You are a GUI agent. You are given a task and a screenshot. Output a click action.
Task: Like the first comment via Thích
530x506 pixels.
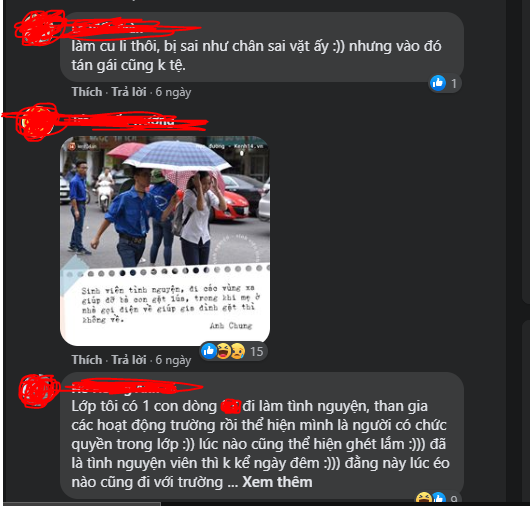(x=87, y=92)
